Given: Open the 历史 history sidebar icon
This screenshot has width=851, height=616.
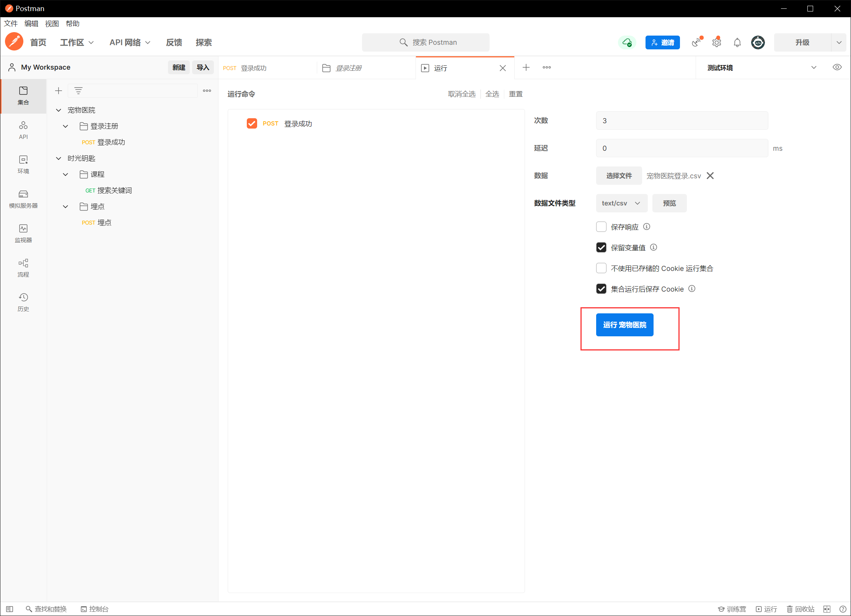Looking at the screenshot, I should (23, 302).
